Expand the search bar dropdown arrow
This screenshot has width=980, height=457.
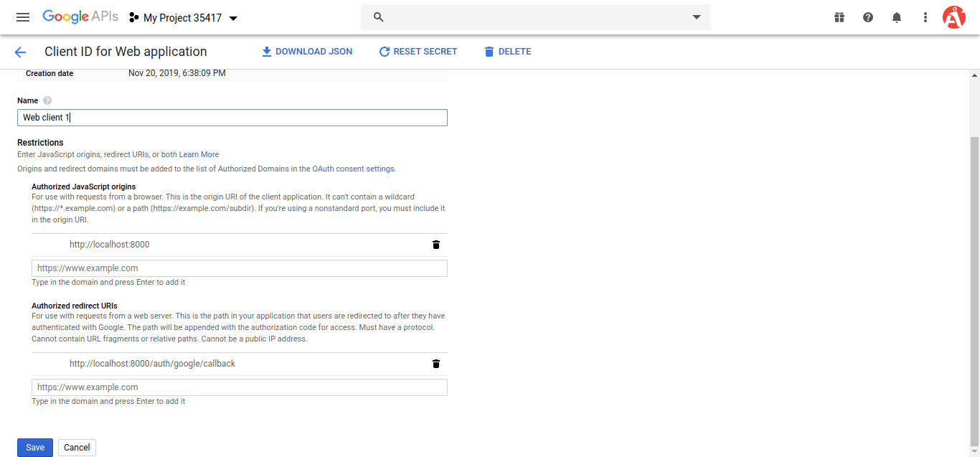[694, 17]
